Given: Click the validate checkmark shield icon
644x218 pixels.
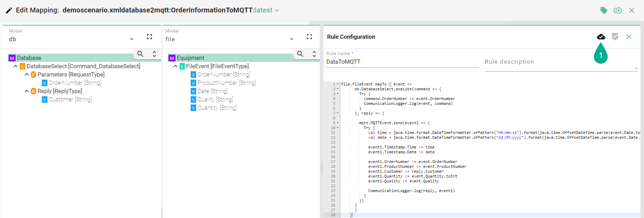Looking at the screenshot, I should tap(615, 37).
